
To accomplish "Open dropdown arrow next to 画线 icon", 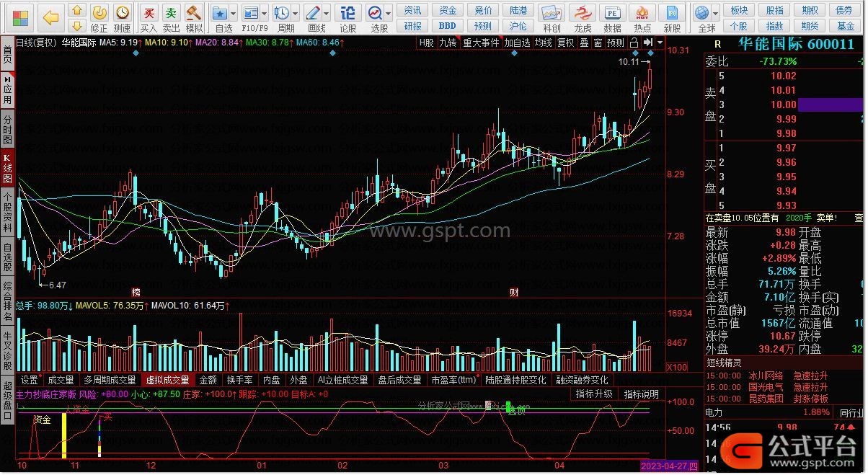I will coord(325,14).
